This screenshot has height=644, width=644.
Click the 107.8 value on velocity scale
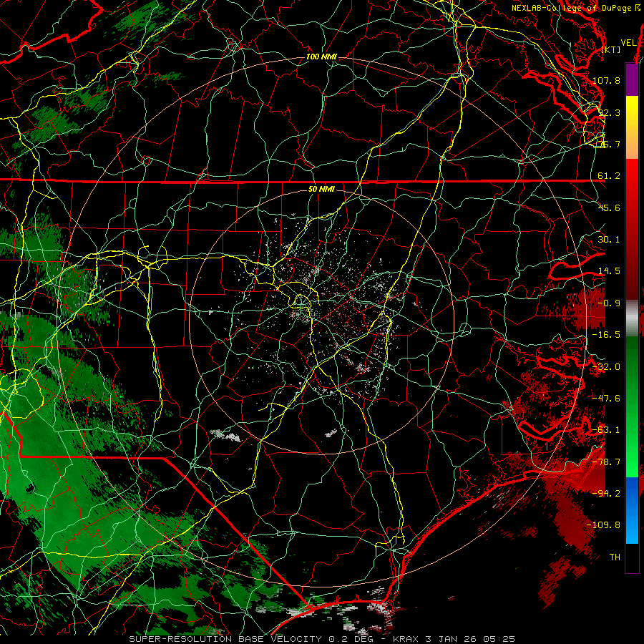tap(606, 80)
